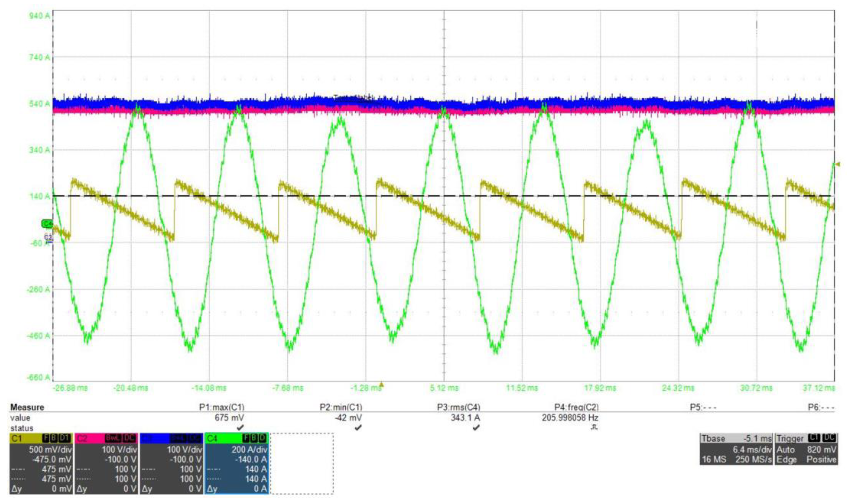
Task: Click the P3 rms(C4) status checkmark
Action: (x=476, y=428)
